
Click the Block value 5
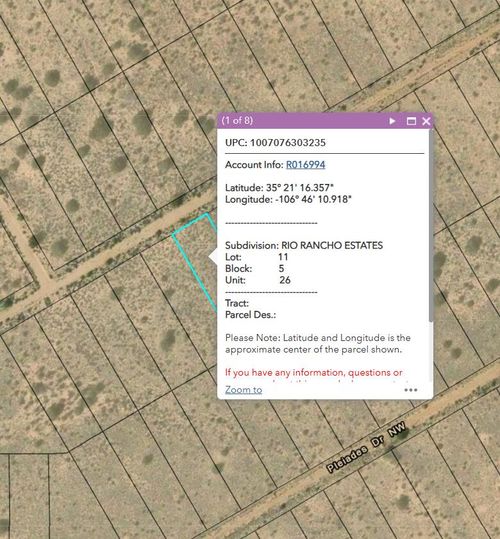[x=281, y=268]
